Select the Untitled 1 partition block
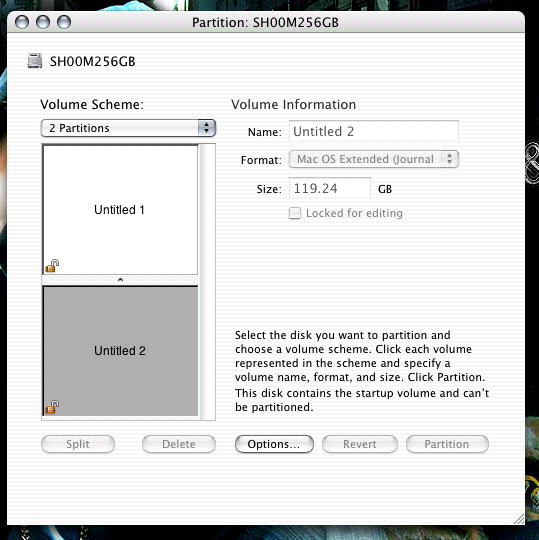539x540 pixels. click(120, 210)
